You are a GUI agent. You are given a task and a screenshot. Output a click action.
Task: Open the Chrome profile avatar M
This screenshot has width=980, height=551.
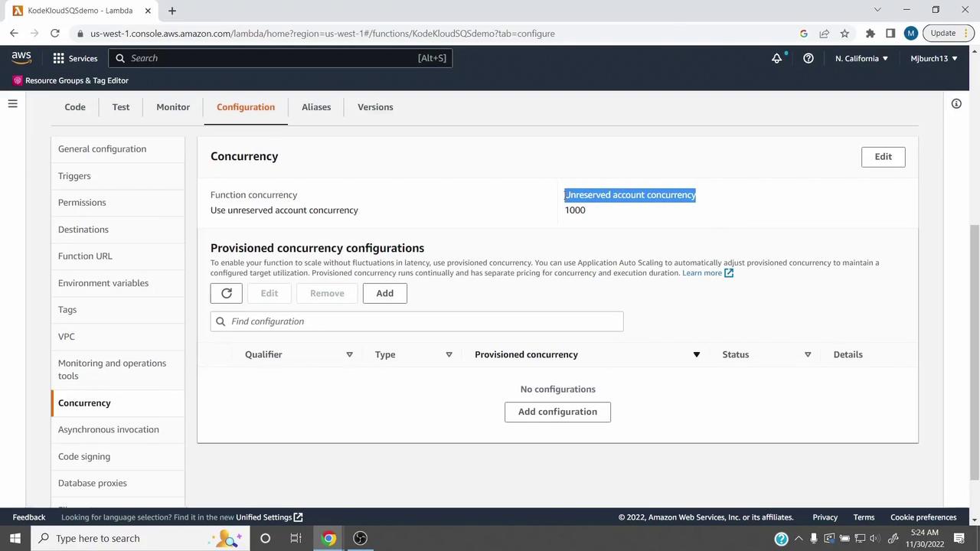(910, 34)
